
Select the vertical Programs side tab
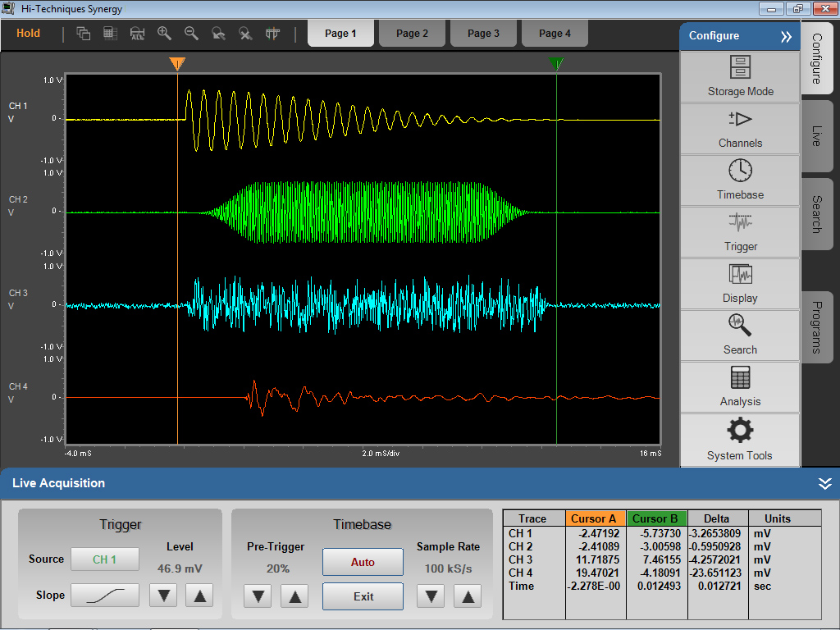817,326
